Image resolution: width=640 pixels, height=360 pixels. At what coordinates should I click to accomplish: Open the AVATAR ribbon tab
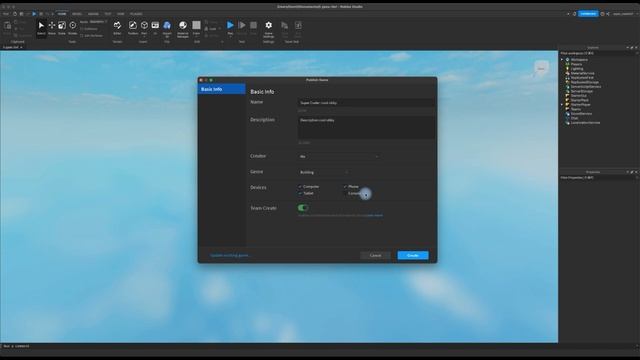[93, 14]
